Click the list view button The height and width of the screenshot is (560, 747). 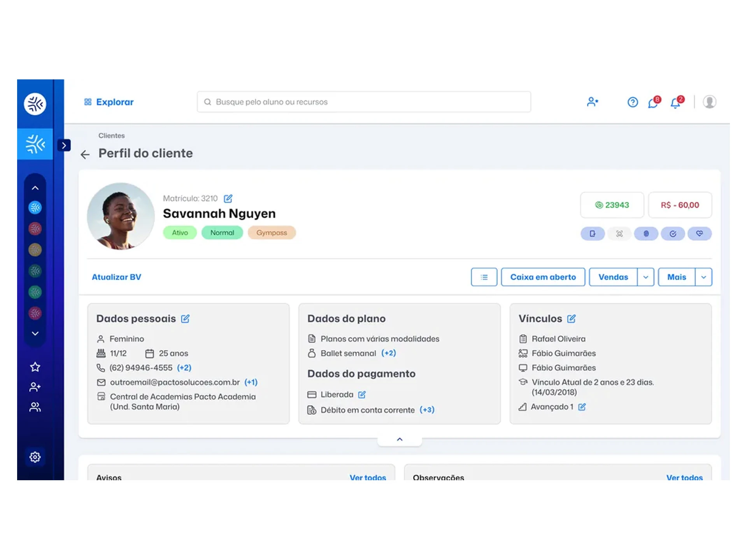[484, 277]
